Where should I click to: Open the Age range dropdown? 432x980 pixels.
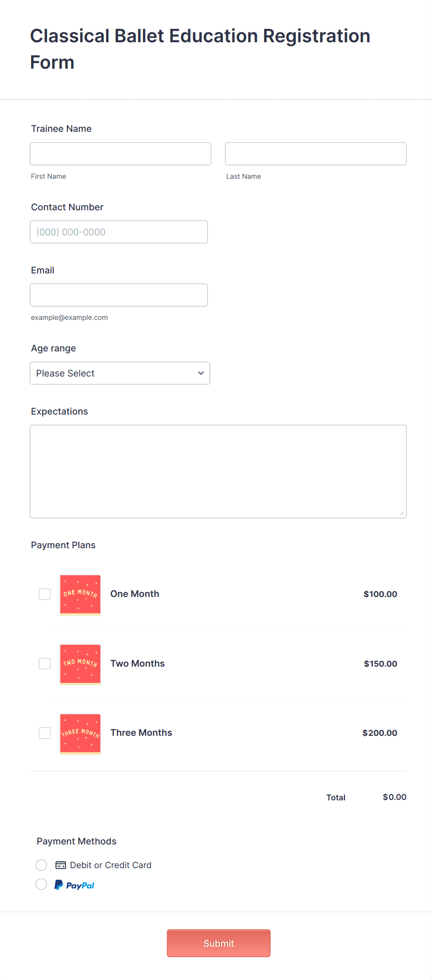(119, 373)
